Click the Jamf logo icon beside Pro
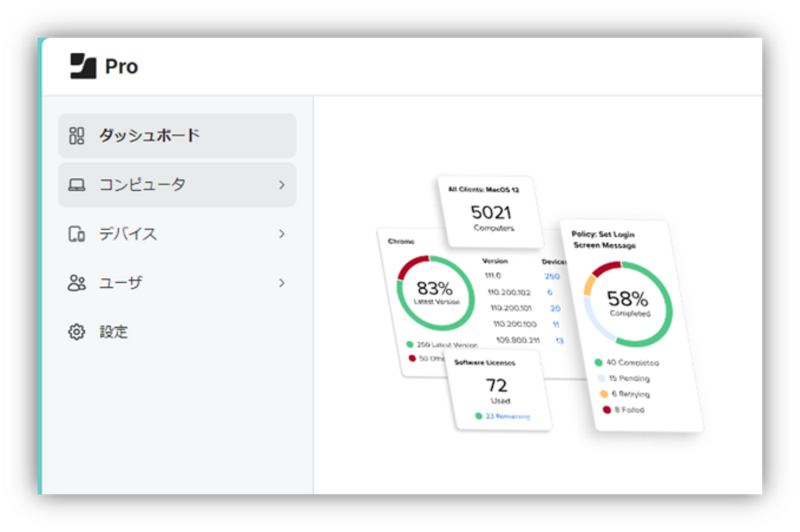800x532 pixels. point(83,66)
